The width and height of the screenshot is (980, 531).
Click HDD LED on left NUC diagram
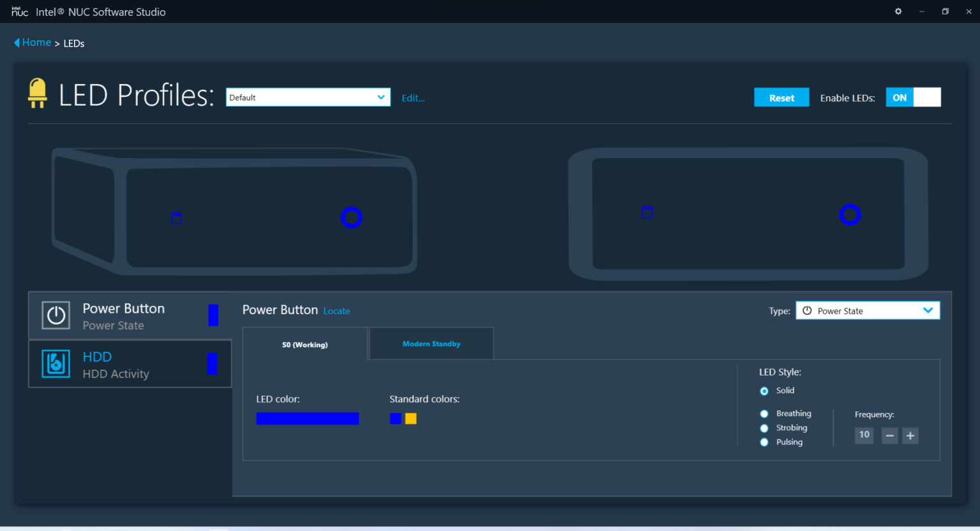[x=177, y=219]
